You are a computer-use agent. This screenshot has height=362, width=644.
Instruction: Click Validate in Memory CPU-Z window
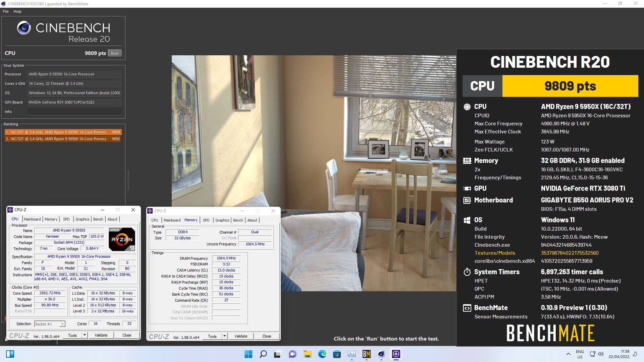pos(241,336)
